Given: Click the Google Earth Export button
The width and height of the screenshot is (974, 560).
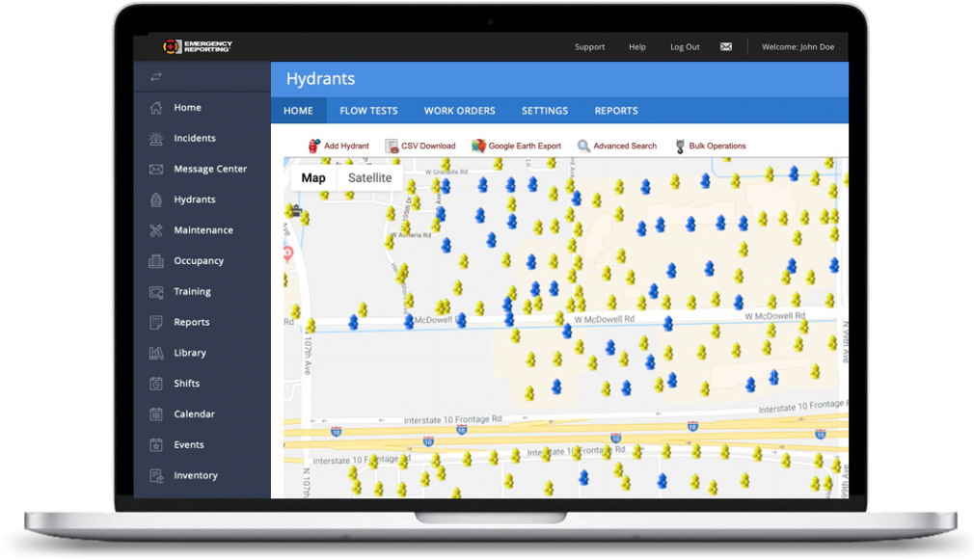Looking at the screenshot, I should 516,147.
